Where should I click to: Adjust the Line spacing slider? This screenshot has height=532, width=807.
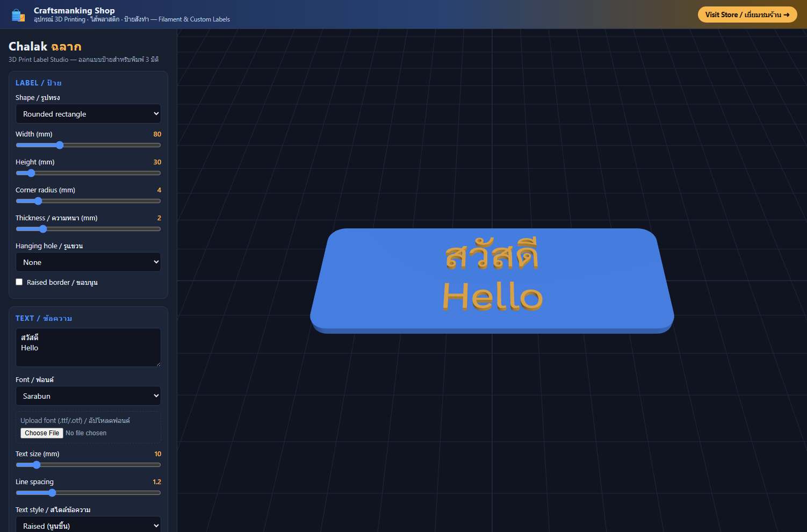88,493
